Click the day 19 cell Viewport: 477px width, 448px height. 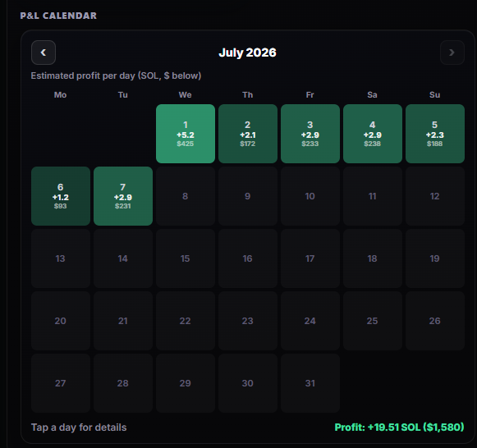pyautogui.click(x=434, y=258)
